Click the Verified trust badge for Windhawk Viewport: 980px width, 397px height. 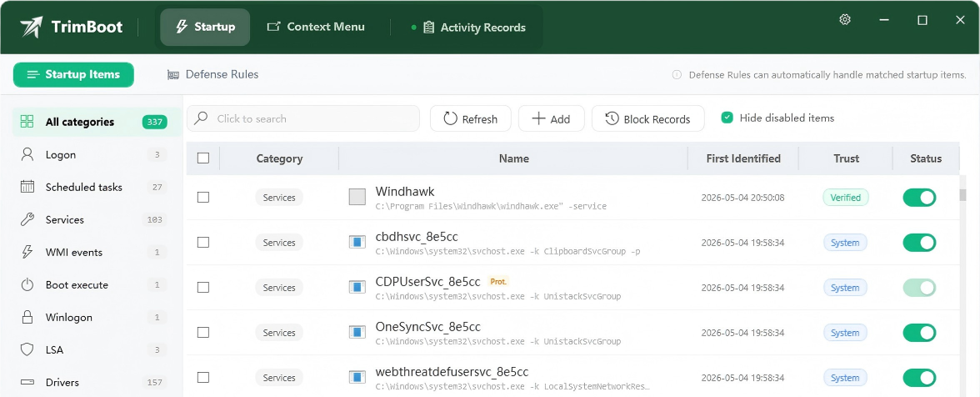pos(846,198)
